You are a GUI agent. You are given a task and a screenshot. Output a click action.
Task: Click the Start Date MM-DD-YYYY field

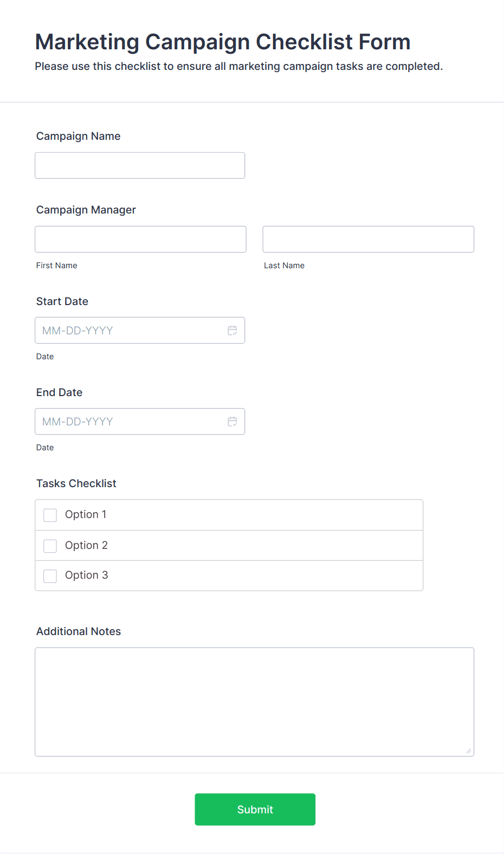pos(130,331)
